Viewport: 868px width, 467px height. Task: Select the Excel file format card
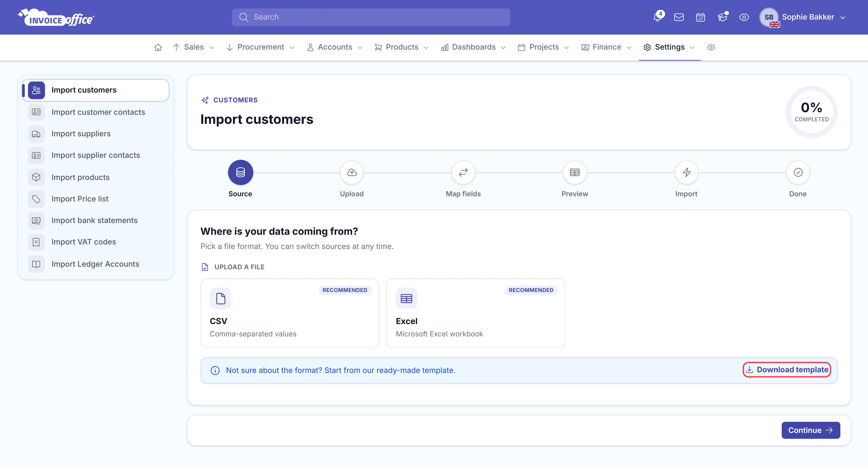(476, 313)
